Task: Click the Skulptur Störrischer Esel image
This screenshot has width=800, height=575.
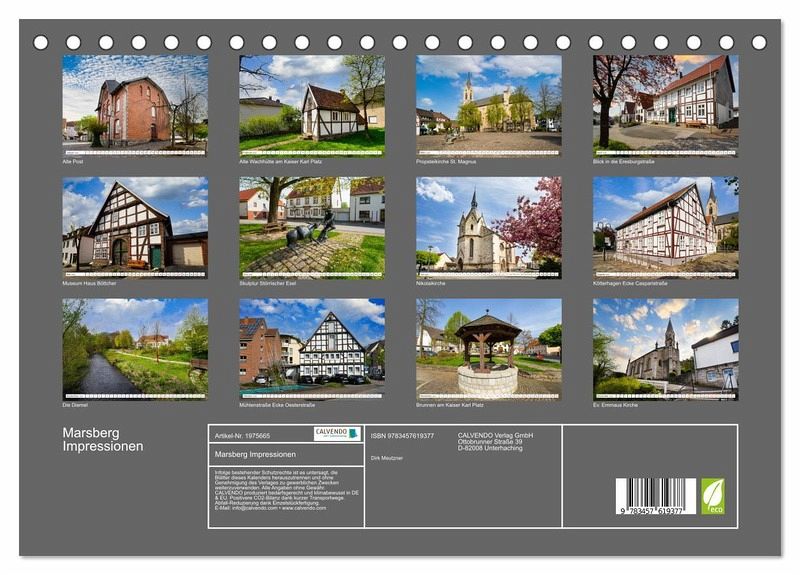Action: [312, 223]
